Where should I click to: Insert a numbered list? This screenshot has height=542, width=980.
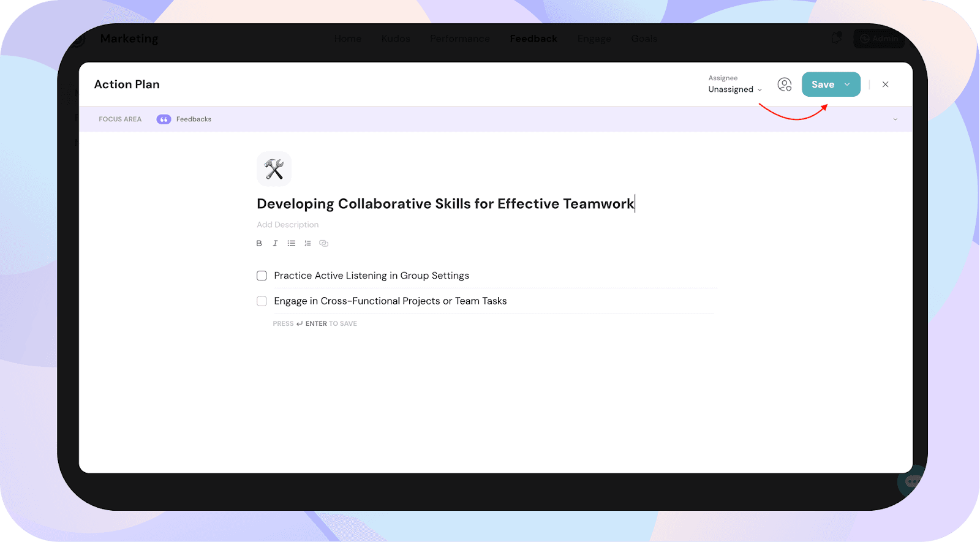pos(307,244)
